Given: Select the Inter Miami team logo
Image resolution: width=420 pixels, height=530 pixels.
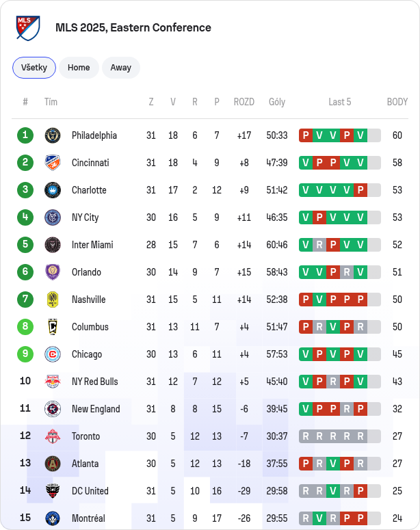Looking at the screenshot, I should [53, 245].
